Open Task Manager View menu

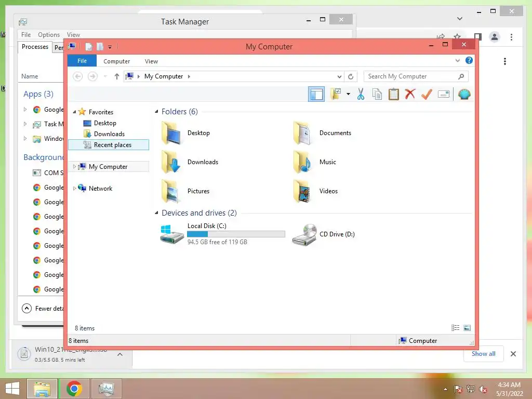[x=73, y=35]
